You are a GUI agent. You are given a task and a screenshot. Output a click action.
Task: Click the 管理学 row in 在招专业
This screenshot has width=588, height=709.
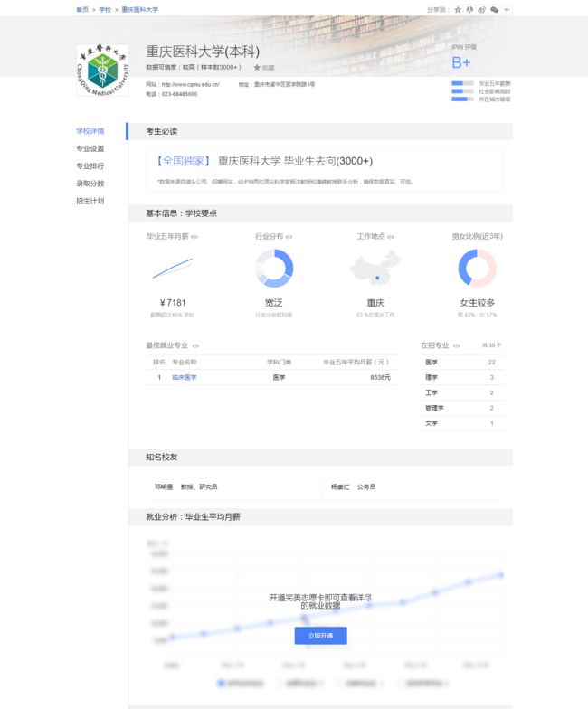pos(461,409)
